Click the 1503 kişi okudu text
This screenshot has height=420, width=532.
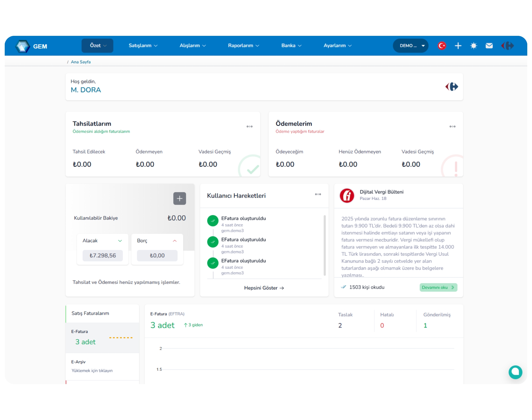pos(367,287)
